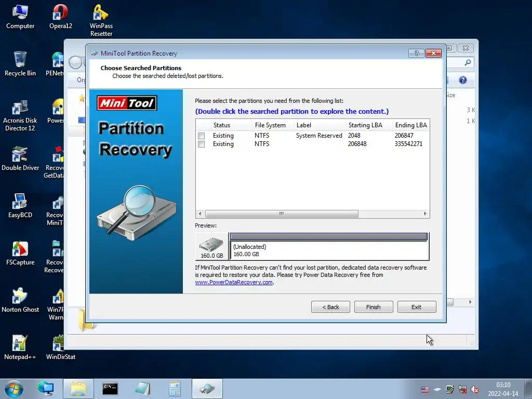Click the Finish button
Viewport: 532px width, 399px height.
374,307
